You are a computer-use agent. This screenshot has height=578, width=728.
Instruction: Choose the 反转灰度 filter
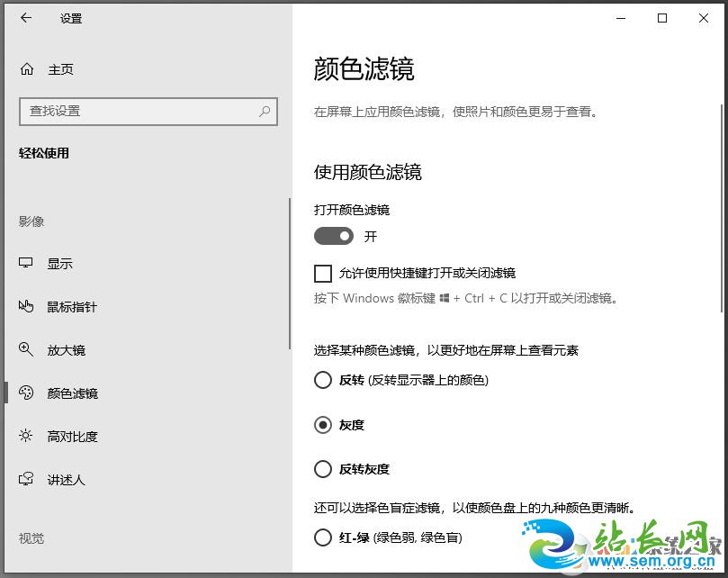pyautogui.click(x=323, y=469)
